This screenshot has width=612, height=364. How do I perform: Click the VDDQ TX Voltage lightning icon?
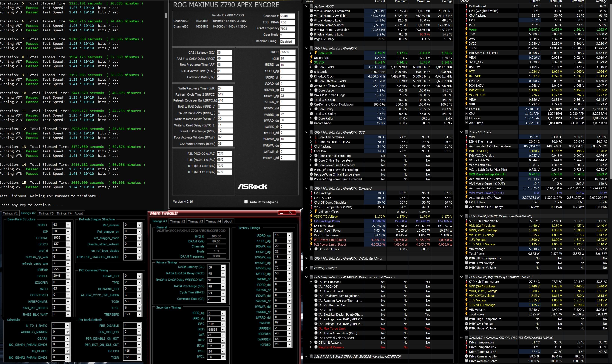[311, 216]
